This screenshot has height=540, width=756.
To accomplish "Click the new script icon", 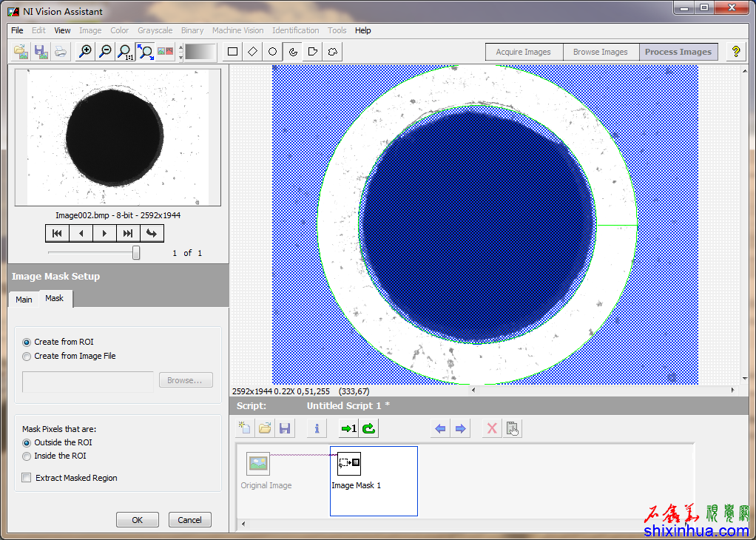I will coord(245,428).
